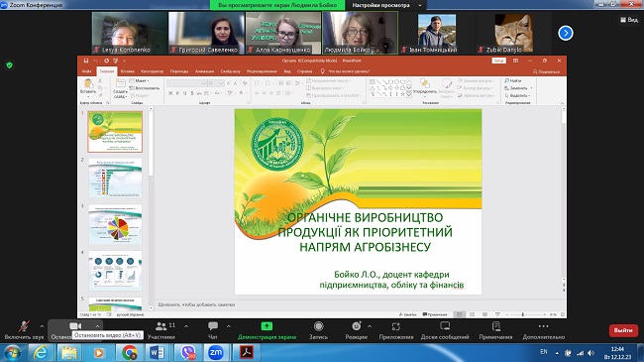The height and width of the screenshot is (362, 644).
Task: Click the green Демонстрация экрана share icon
Action: pyautogui.click(x=267, y=326)
